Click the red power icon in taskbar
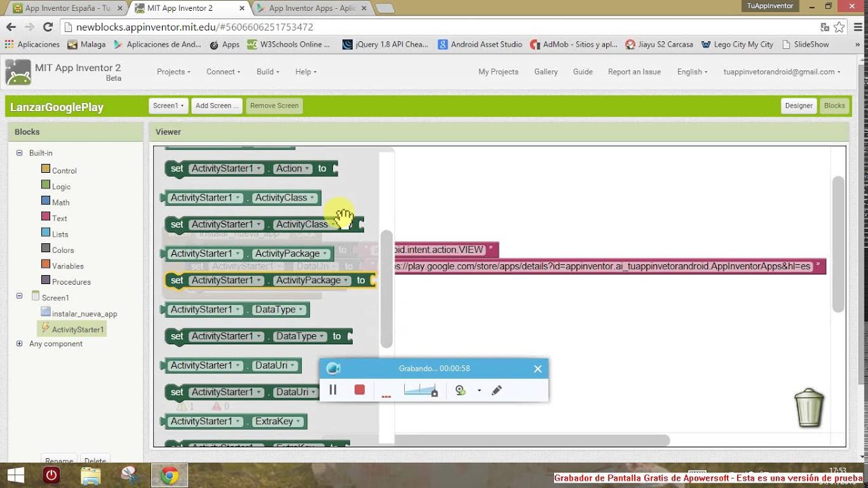 tap(52, 476)
